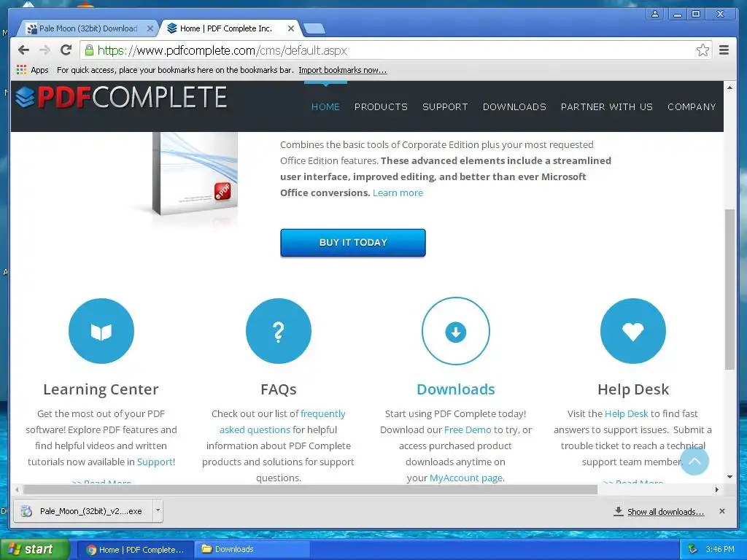
Task: Click the system tray network icon
Action: [693, 549]
